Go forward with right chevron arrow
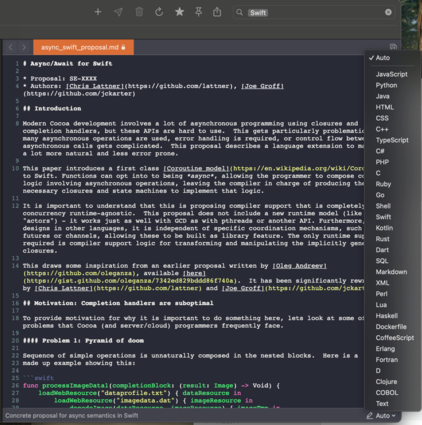Viewport: 422px width, 425px height. 24,47
